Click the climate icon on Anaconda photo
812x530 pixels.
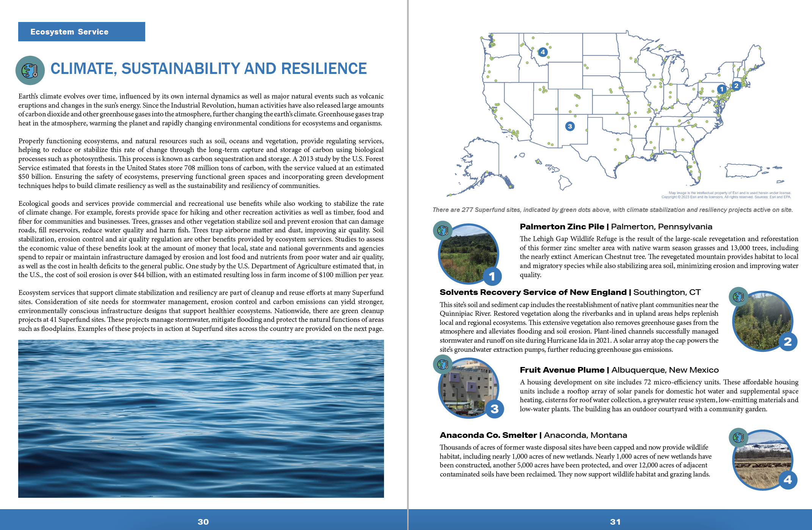(x=738, y=437)
